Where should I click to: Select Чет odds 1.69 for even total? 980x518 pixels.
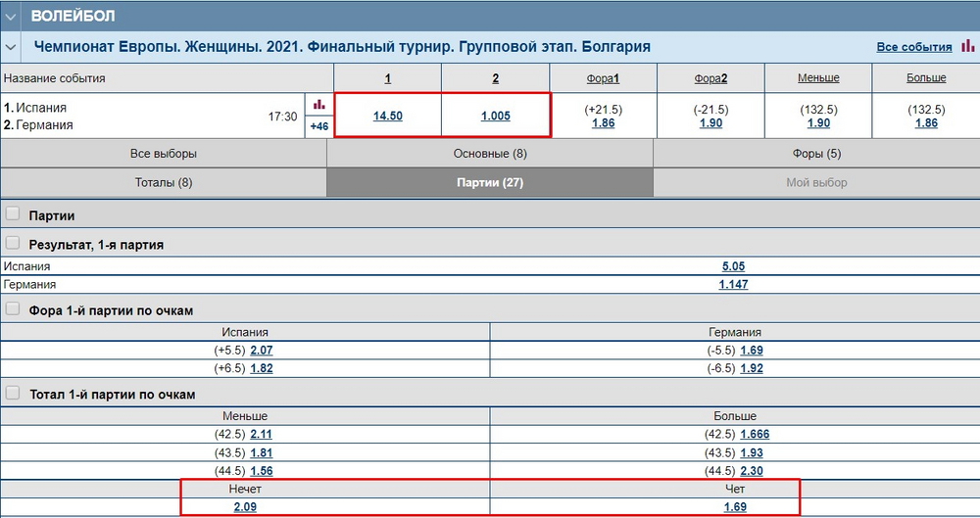point(734,507)
